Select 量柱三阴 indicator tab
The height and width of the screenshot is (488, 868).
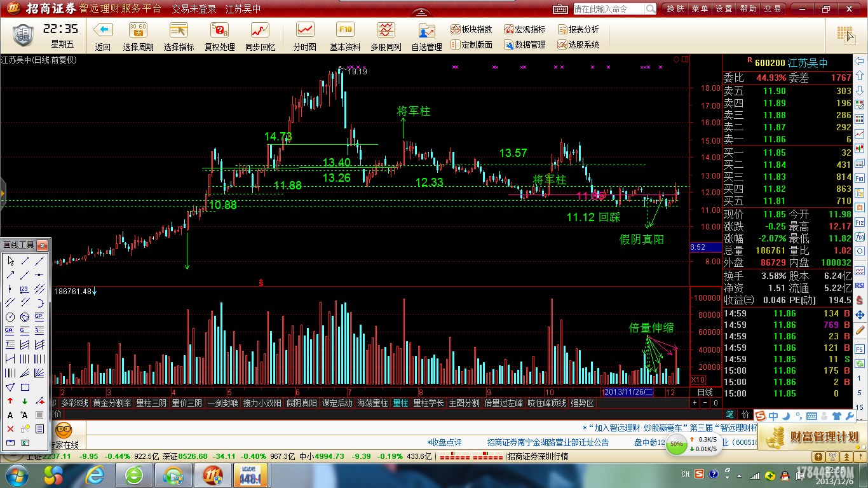tap(151, 403)
